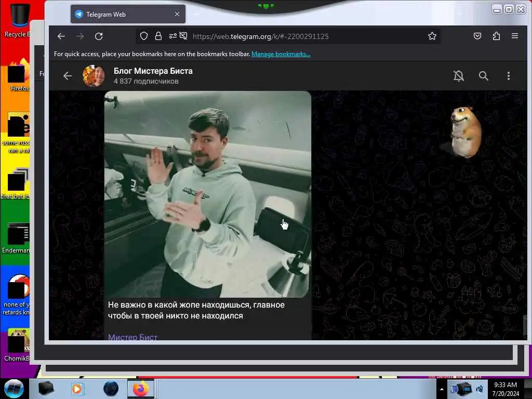Open the channel avatar picture
This screenshot has height=399, width=532.
(94, 76)
